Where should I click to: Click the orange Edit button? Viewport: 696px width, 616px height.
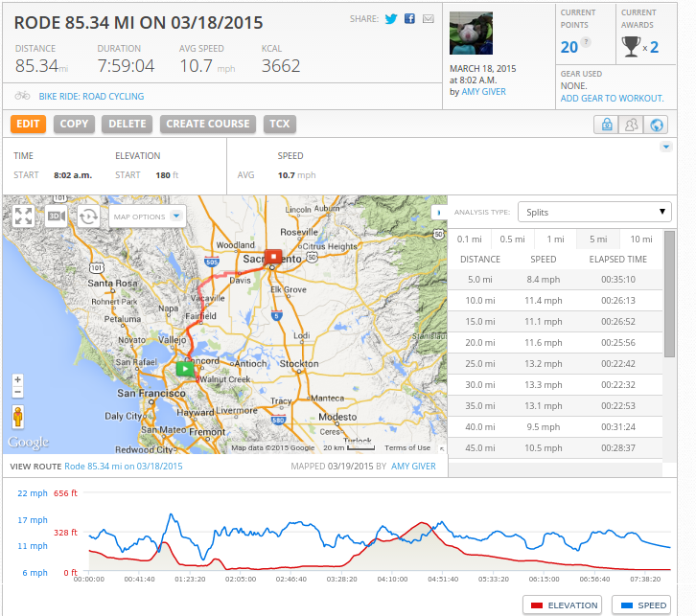click(29, 124)
